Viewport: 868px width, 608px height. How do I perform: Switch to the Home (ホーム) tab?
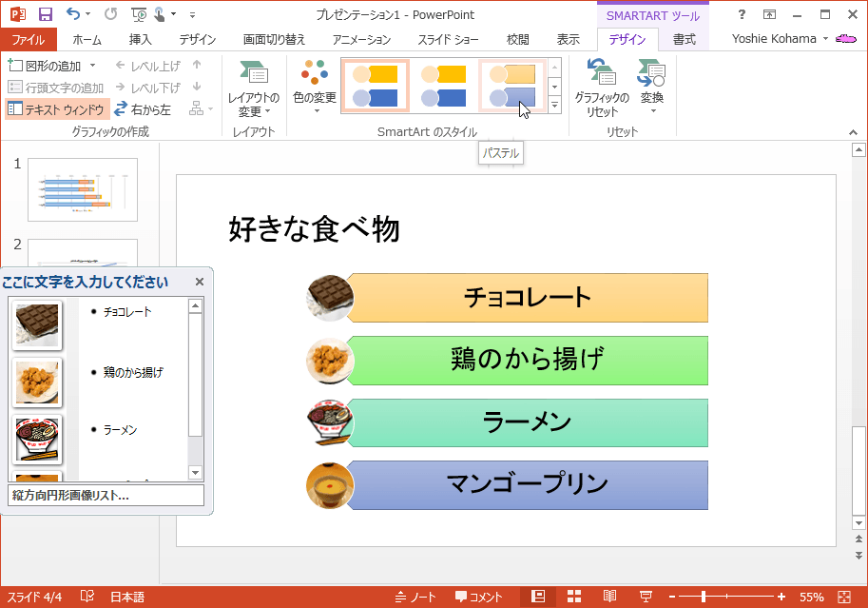pyautogui.click(x=87, y=39)
